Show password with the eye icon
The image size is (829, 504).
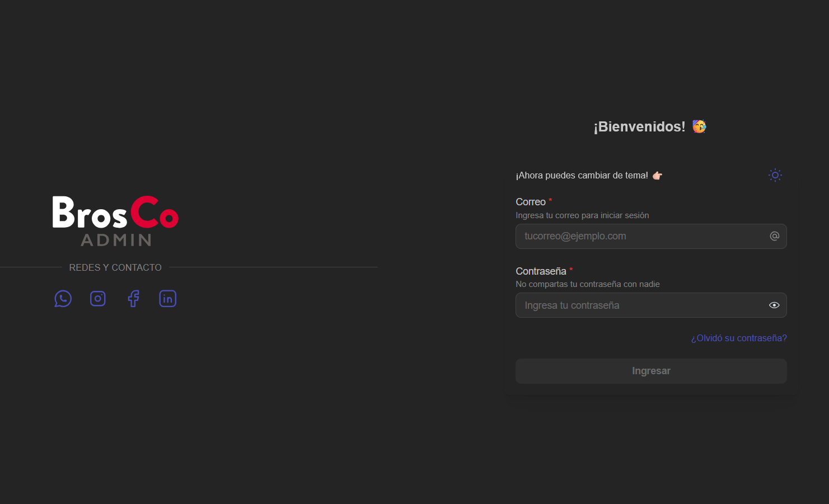pos(774,305)
